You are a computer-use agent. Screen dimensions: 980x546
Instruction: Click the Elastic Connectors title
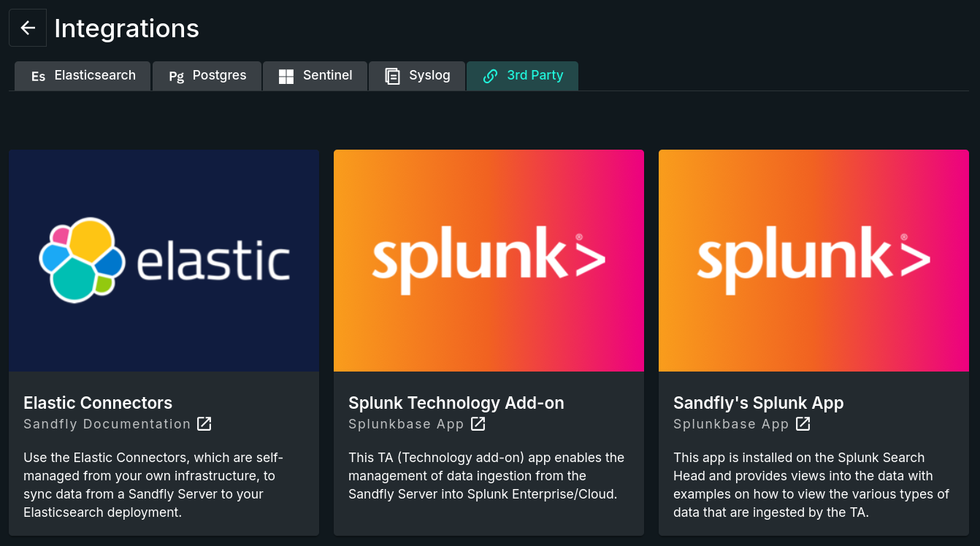pyautogui.click(x=98, y=403)
